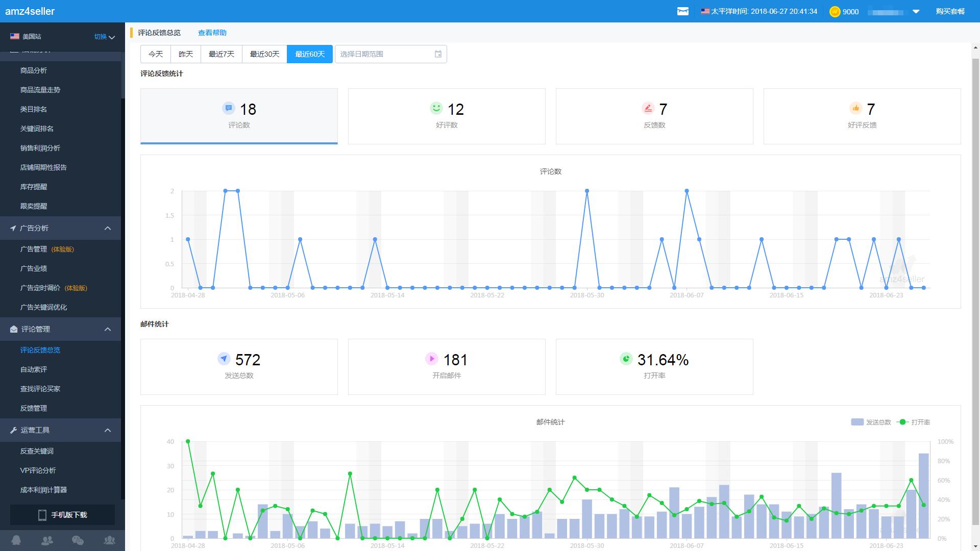Image resolution: width=980 pixels, height=551 pixels.
Task: Click the 查看帮助 help link
Action: click(212, 33)
